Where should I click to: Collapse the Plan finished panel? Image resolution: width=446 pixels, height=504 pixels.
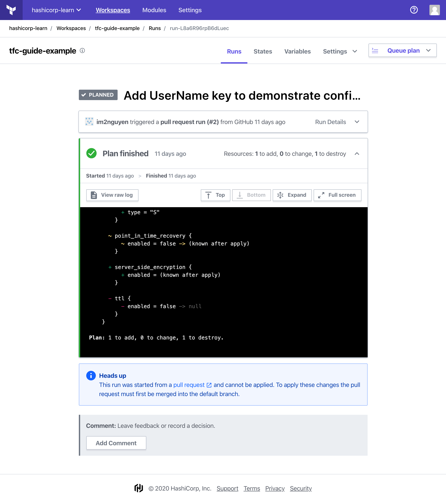pyautogui.click(x=357, y=154)
